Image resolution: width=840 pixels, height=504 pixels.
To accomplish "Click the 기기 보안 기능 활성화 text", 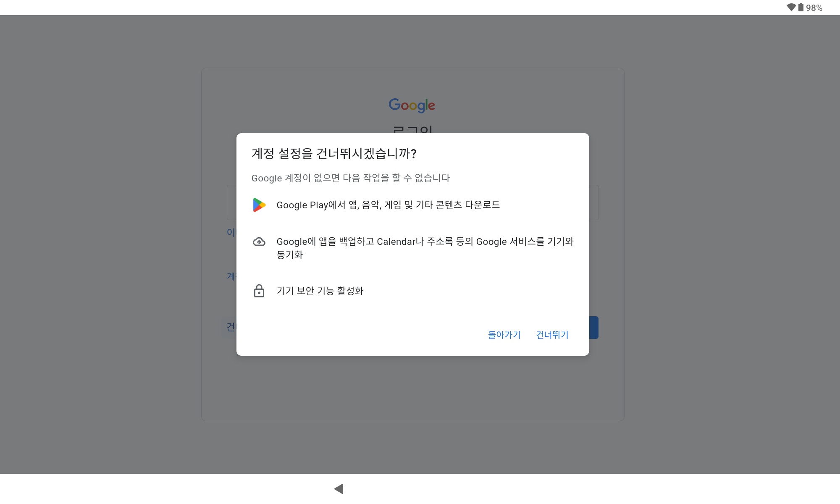I will point(320,291).
